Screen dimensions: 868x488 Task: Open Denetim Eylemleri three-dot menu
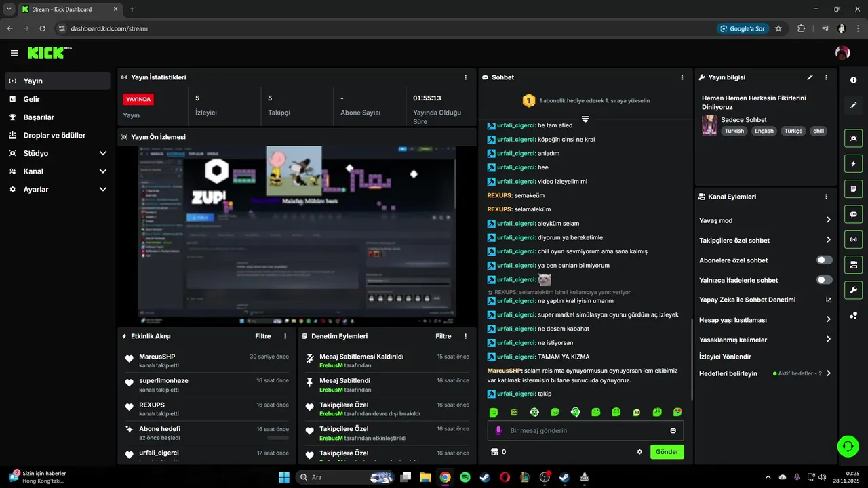coord(465,336)
